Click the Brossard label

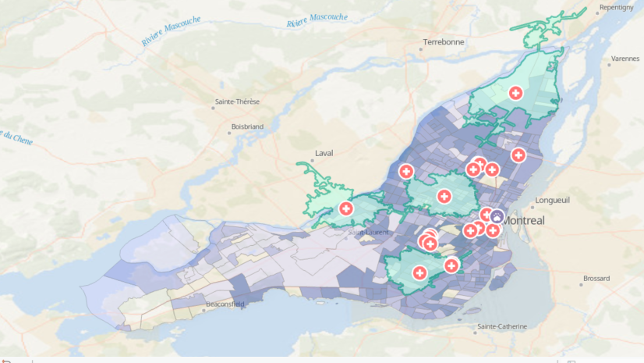[x=596, y=279]
